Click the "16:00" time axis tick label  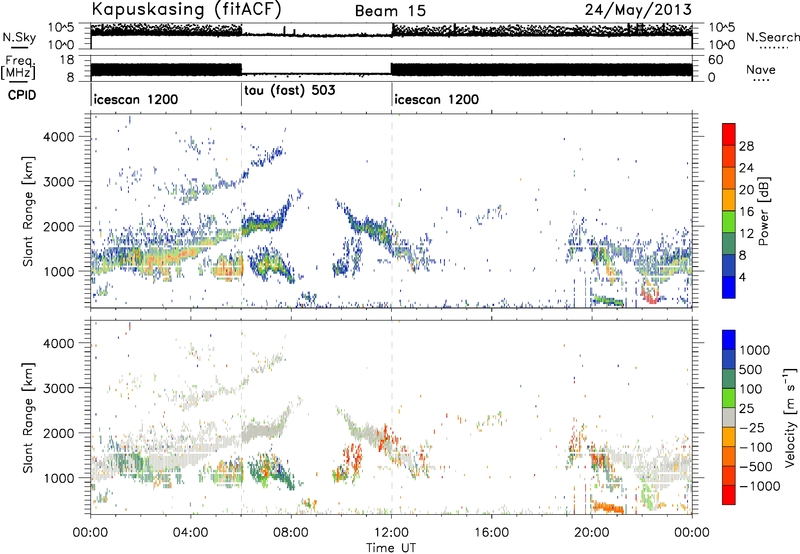(491, 533)
